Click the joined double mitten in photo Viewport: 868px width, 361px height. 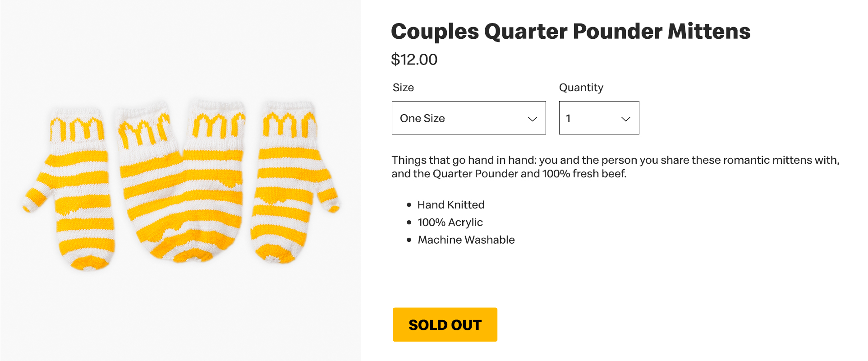[x=180, y=181]
